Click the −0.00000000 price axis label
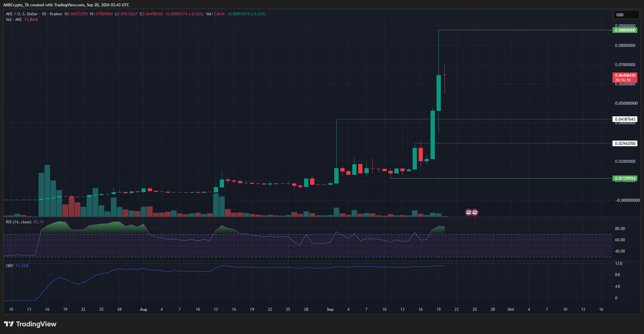Screen dimensions: 644x334 click(x=627, y=200)
